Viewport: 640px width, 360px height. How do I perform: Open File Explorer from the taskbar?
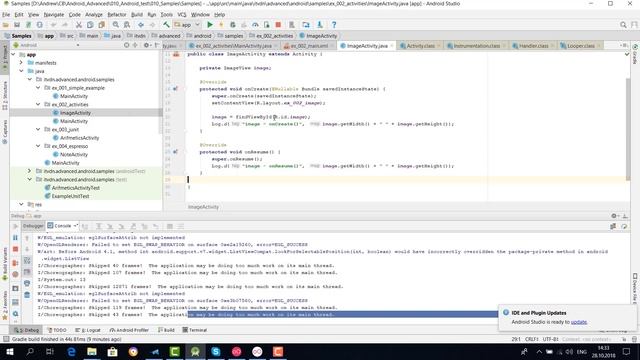tap(92, 351)
